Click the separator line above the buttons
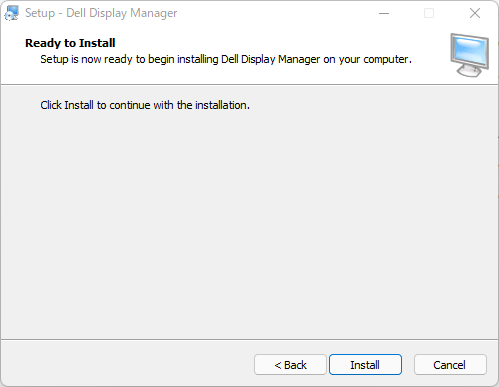The height and width of the screenshot is (387, 499). [x=249, y=340]
